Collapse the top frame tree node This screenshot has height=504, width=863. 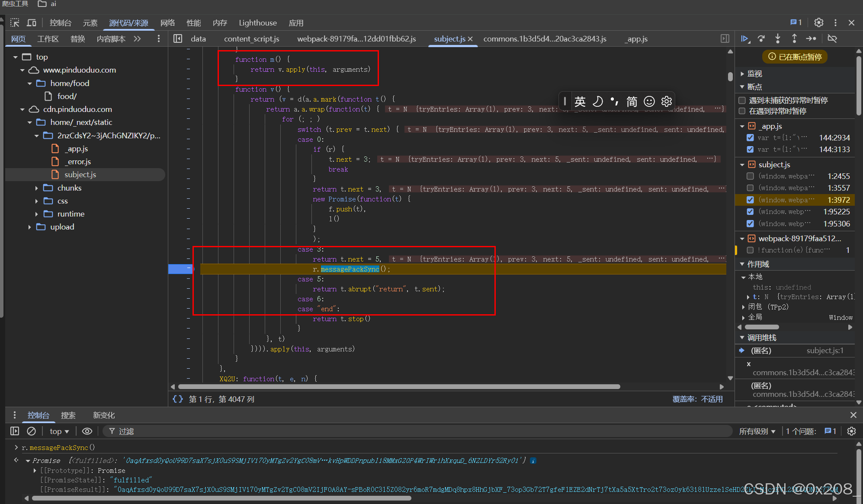tap(16, 57)
